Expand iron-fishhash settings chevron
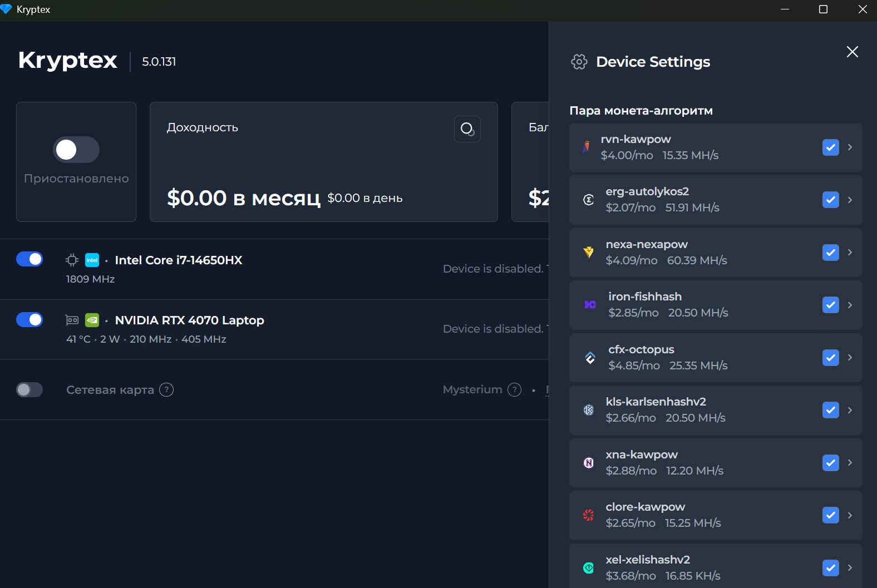Image resolution: width=877 pixels, height=588 pixels. pyautogui.click(x=850, y=305)
